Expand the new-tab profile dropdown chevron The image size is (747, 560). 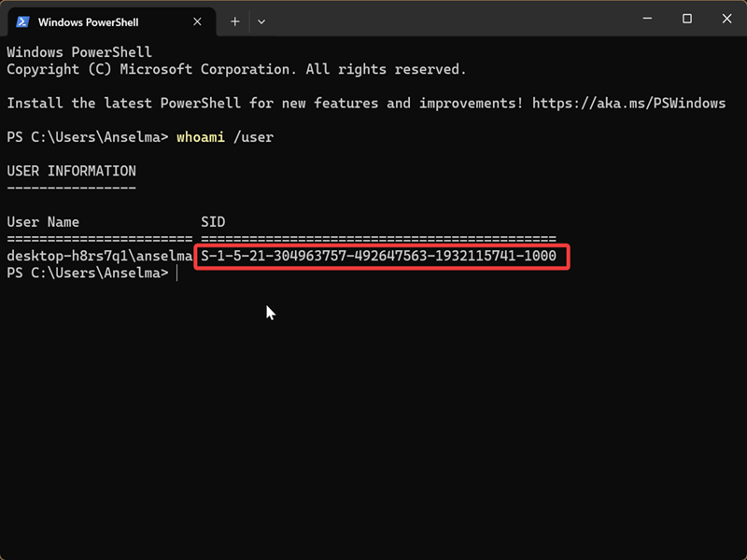click(261, 21)
